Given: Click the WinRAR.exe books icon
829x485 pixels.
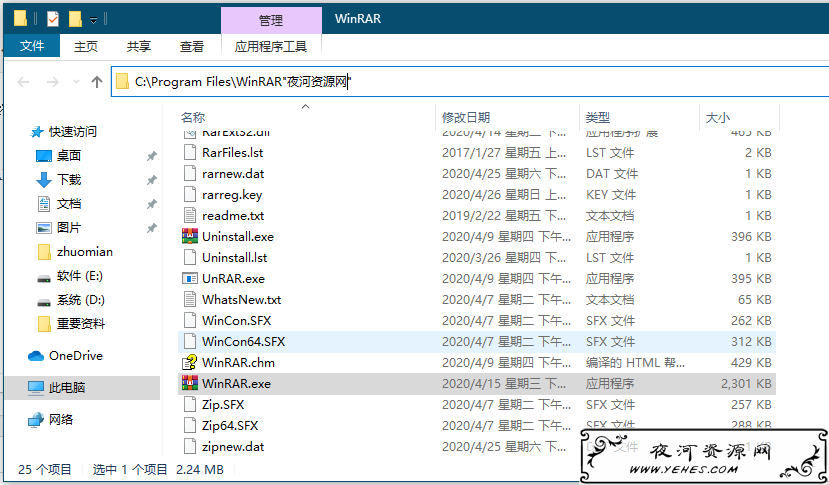Looking at the screenshot, I should pos(190,383).
